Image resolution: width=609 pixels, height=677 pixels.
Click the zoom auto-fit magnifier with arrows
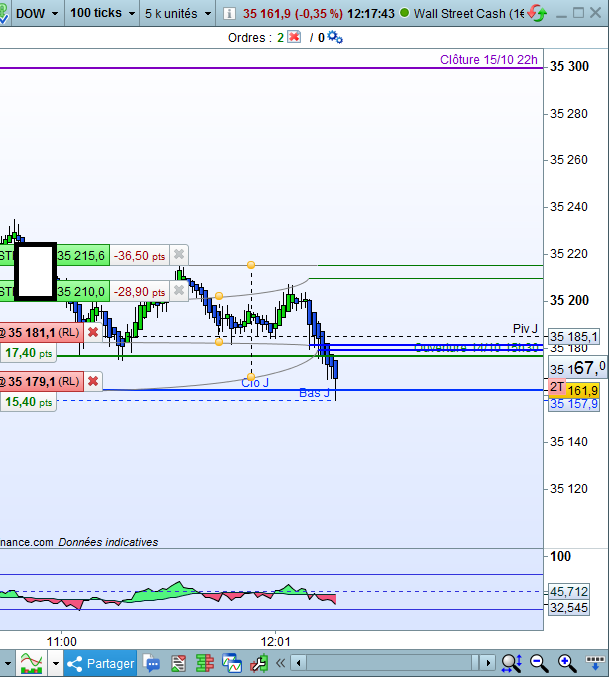coord(512,663)
